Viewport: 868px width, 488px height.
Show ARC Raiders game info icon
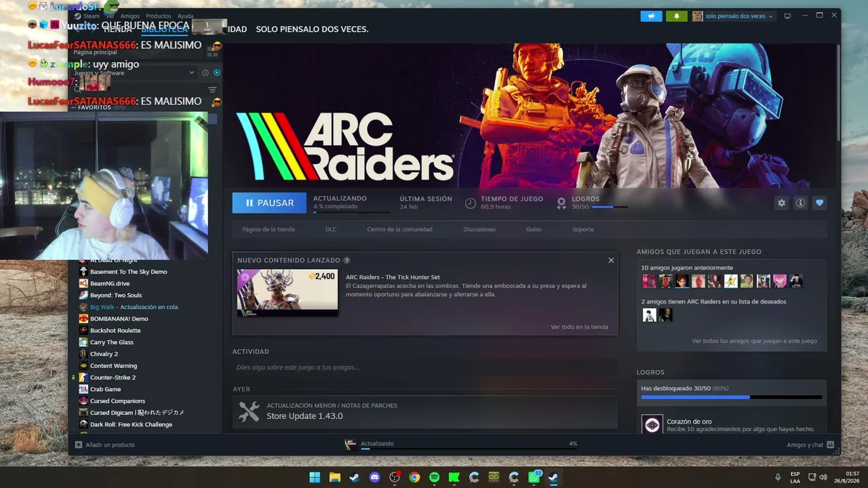(x=801, y=203)
